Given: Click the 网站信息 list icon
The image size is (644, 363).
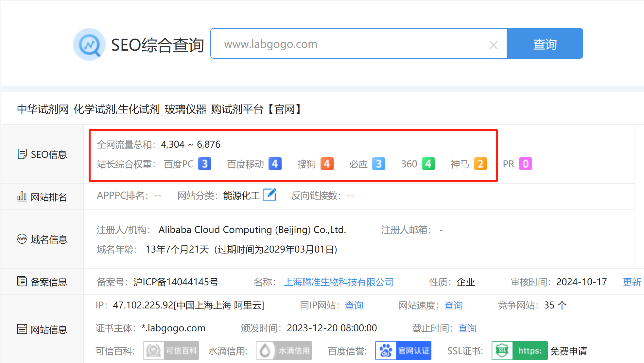Looking at the screenshot, I should click(22, 329).
